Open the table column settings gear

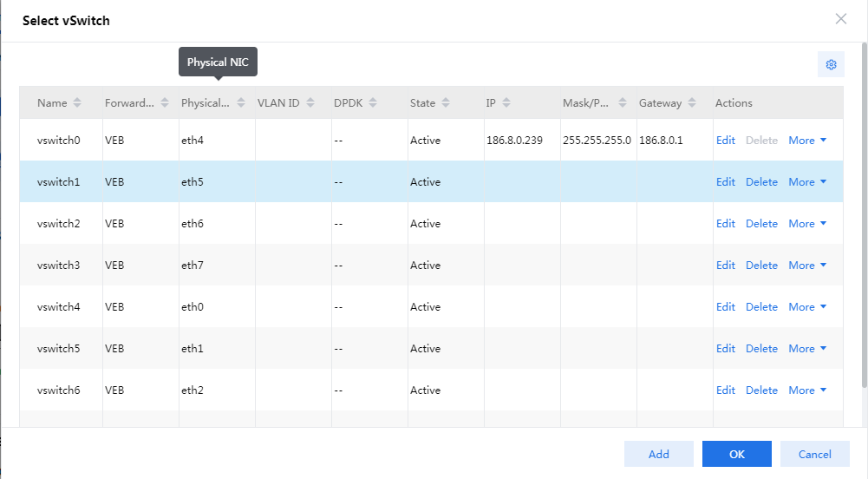tap(831, 65)
